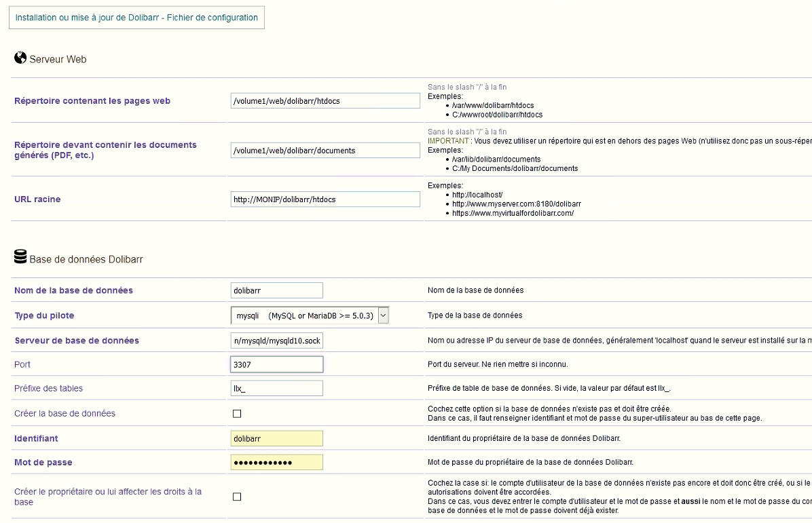Select the URL racine text field

pos(325,199)
